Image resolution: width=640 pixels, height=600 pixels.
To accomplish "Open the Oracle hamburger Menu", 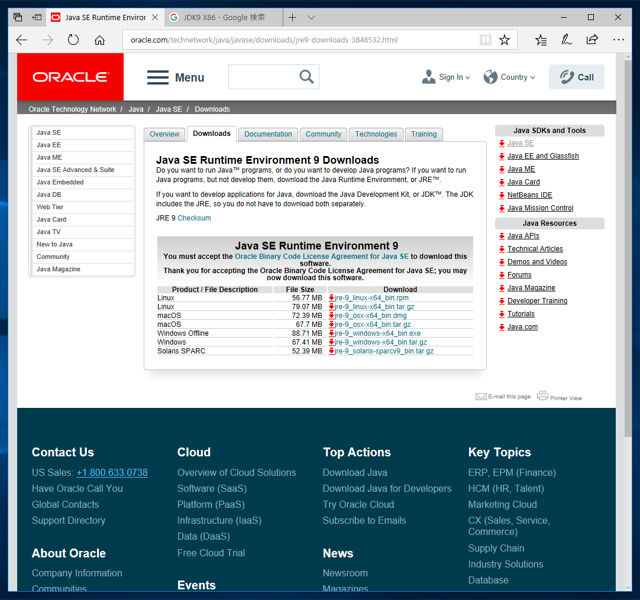I will point(176,78).
